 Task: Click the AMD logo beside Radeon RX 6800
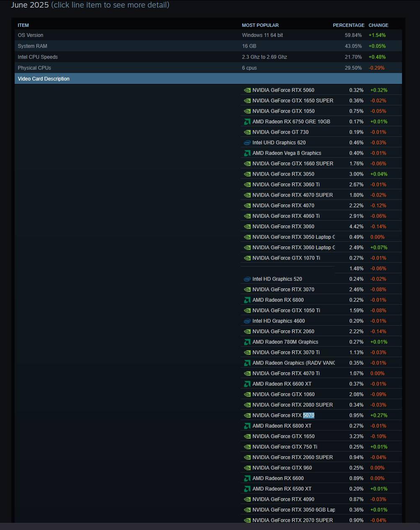(x=247, y=300)
